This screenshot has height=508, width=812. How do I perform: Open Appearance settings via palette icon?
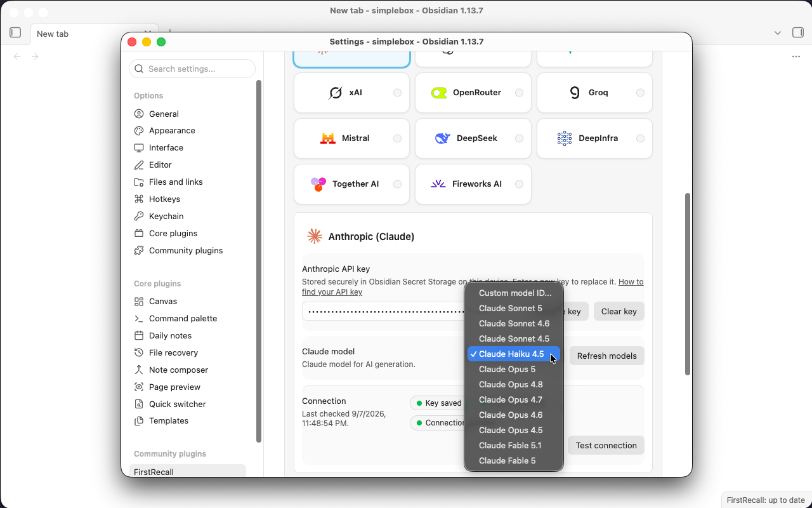tap(139, 131)
